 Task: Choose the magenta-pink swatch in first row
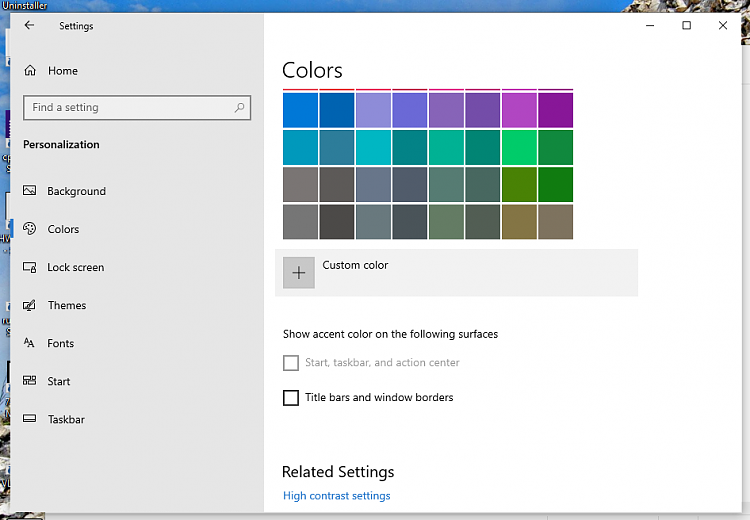(519, 111)
